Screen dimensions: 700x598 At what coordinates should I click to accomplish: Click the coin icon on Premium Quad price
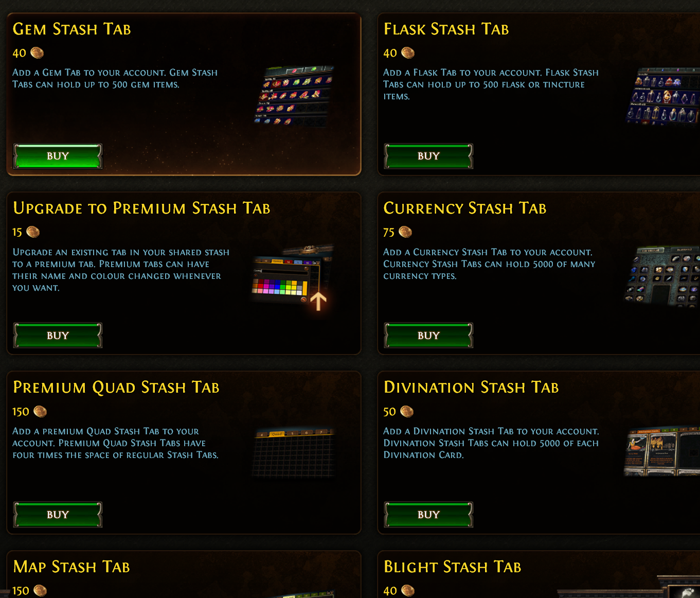[40, 412]
